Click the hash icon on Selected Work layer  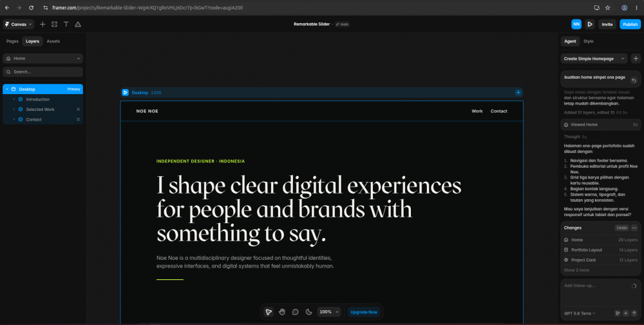click(x=78, y=110)
